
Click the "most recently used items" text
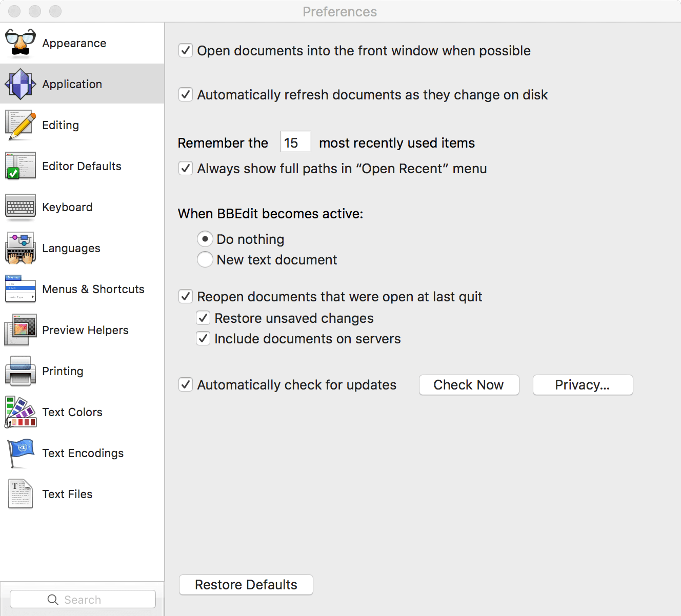[x=397, y=143]
